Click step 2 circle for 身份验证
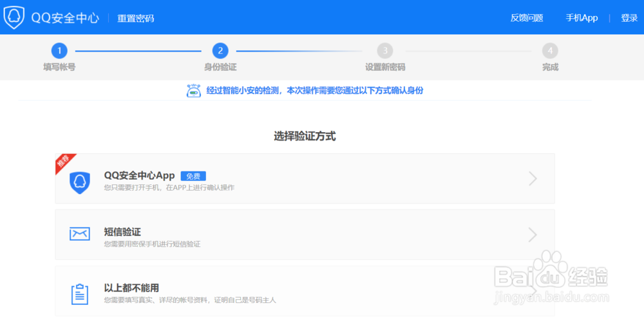Screen dimensions: 644x319 [x=220, y=51]
